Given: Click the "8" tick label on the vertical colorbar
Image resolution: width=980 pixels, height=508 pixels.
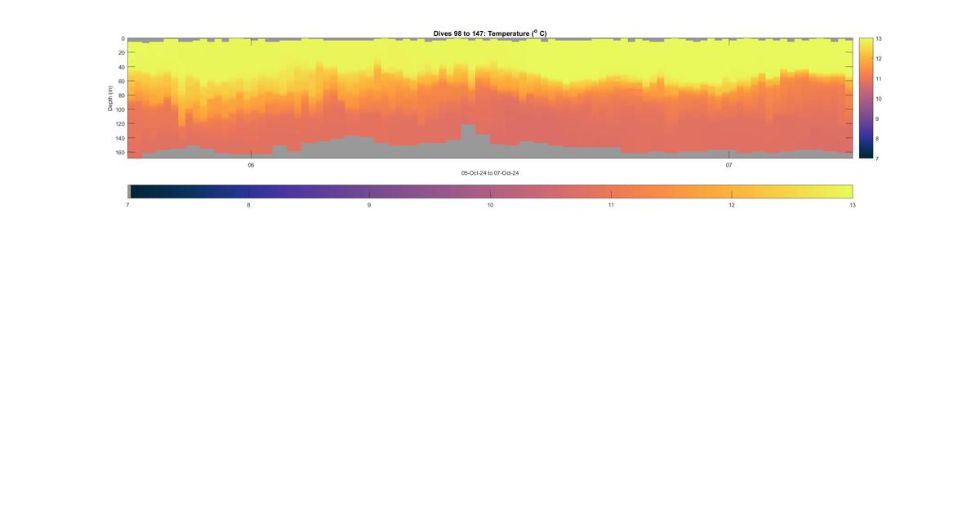Looking at the screenshot, I should pyautogui.click(x=878, y=138).
